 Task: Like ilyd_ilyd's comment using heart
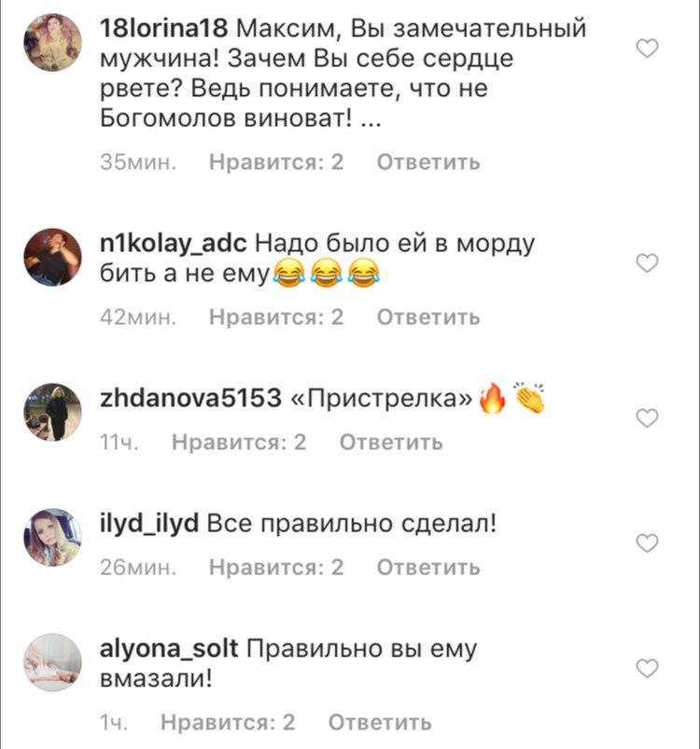(x=648, y=544)
